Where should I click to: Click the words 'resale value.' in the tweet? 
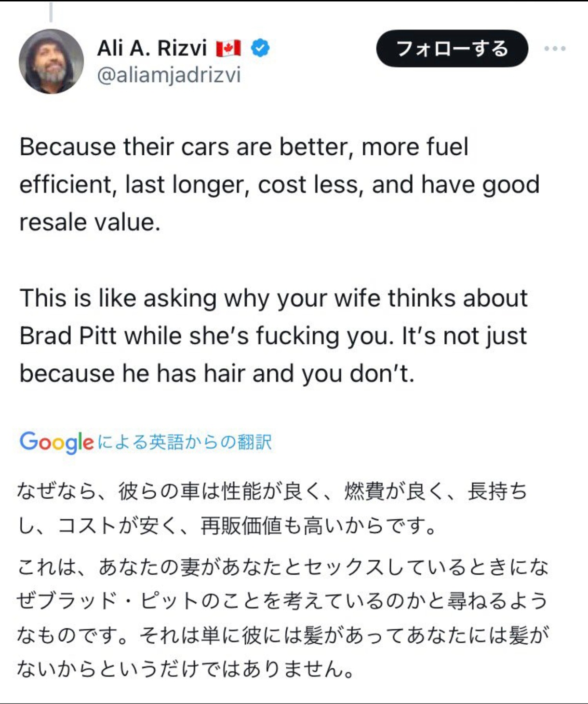(x=90, y=222)
